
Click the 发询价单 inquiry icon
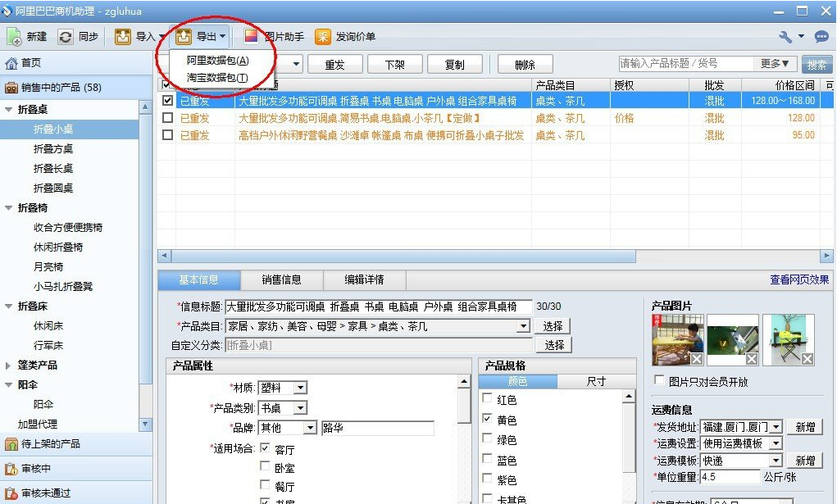[323, 36]
